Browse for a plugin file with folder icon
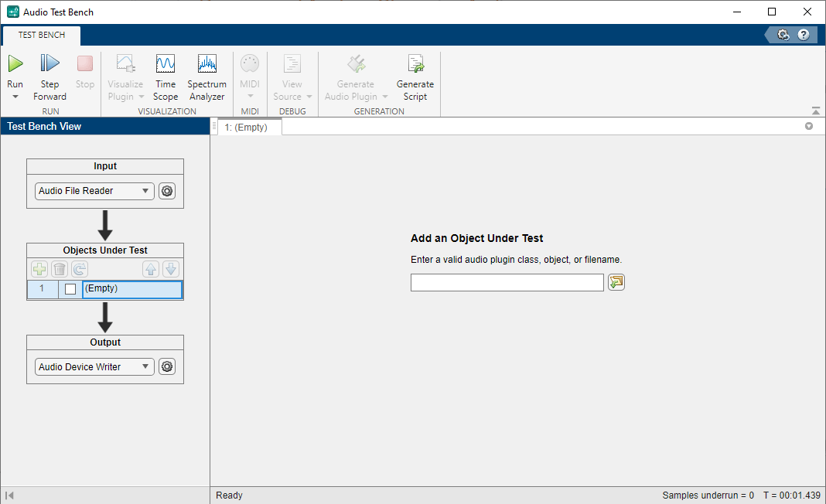This screenshot has height=504, width=826. [x=616, y=282]
